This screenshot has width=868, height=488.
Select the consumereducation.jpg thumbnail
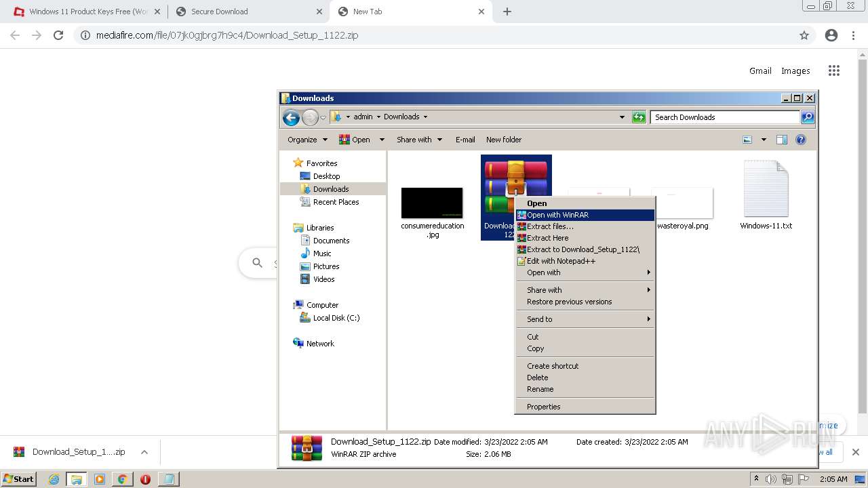(x=432, y=203)
